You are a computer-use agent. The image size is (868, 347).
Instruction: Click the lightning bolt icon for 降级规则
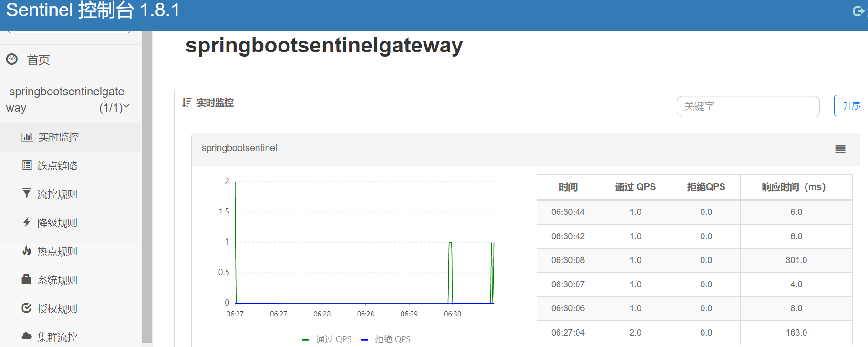click(27, 222)
